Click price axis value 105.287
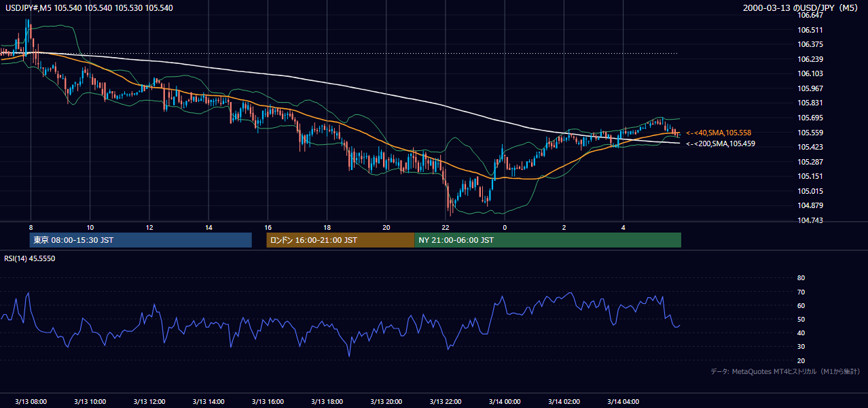Viewport: 868px width, 408px height. 810,162
